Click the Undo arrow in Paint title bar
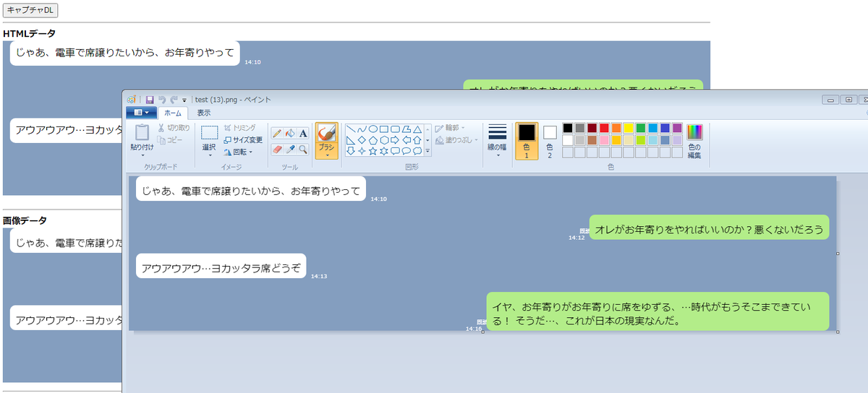This screenshot has width=868, height=393. point(162,99)
